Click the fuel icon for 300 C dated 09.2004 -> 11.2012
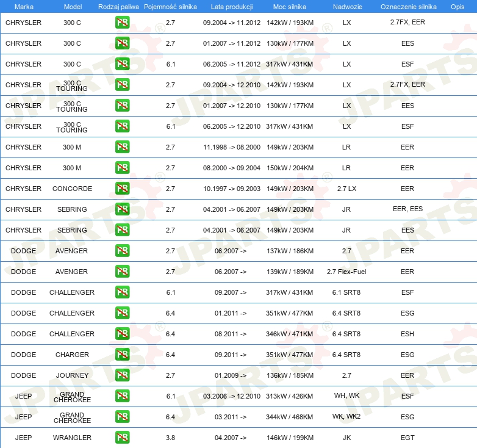The width and height of the screenshot is (477, 448). (x=122, y=22)
